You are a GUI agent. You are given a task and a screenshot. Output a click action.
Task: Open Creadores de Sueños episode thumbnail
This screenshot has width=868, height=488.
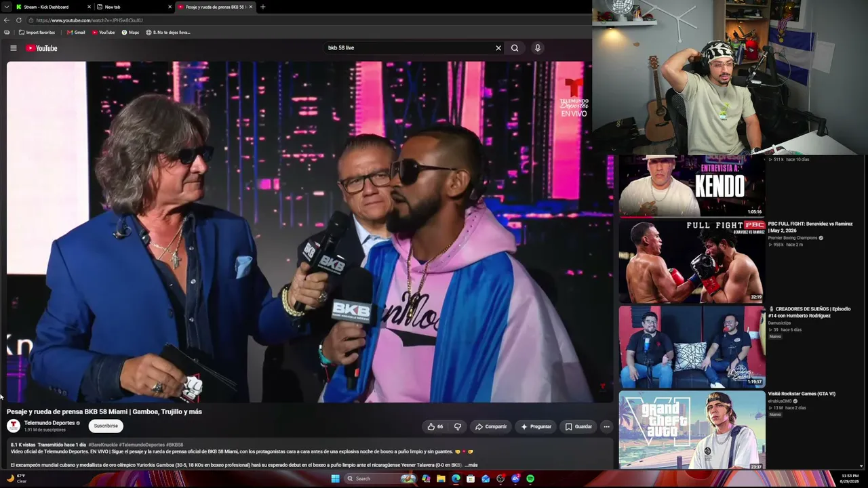(x=692, y=347)
